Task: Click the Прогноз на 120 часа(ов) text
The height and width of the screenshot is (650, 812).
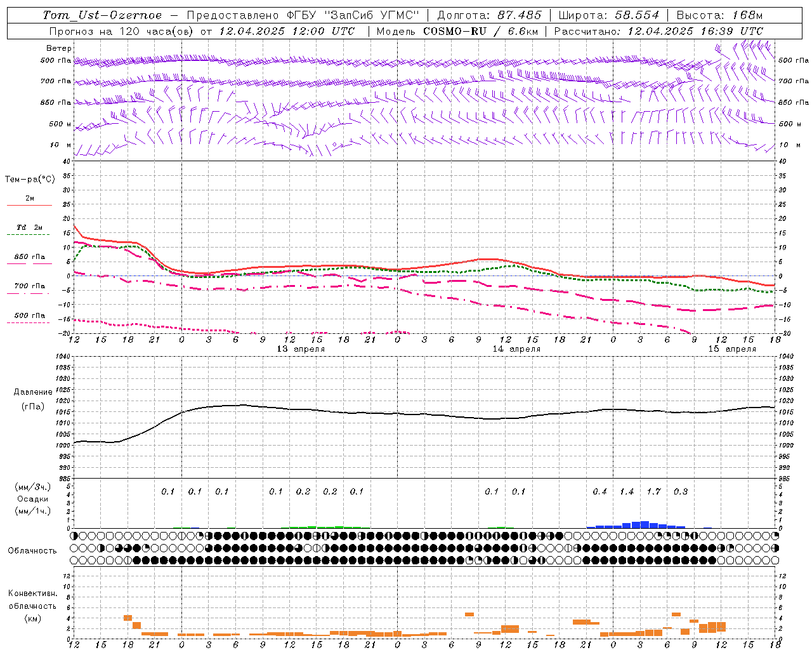Action: tap(122, 31)
